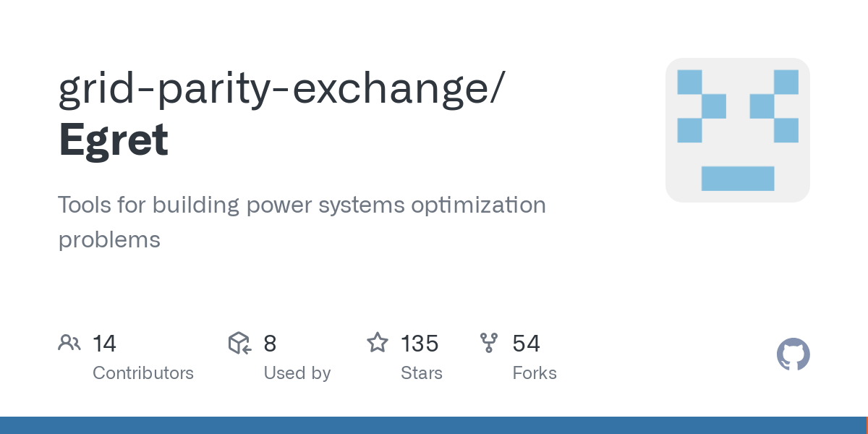This screenshot has height=434, width=868.
Task: Click the word problems in the description
Action: click(109, 239)
